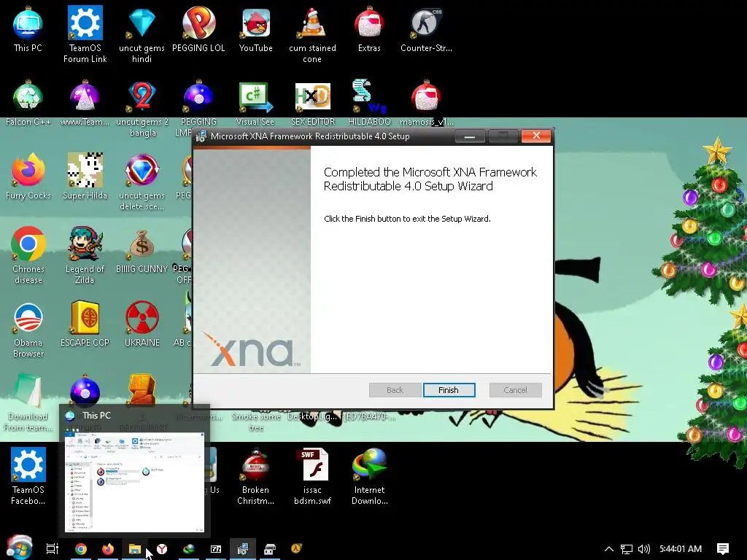747x560 pixels.
Task: Open the Action Center notifications icon
Action: coord(723,549)
